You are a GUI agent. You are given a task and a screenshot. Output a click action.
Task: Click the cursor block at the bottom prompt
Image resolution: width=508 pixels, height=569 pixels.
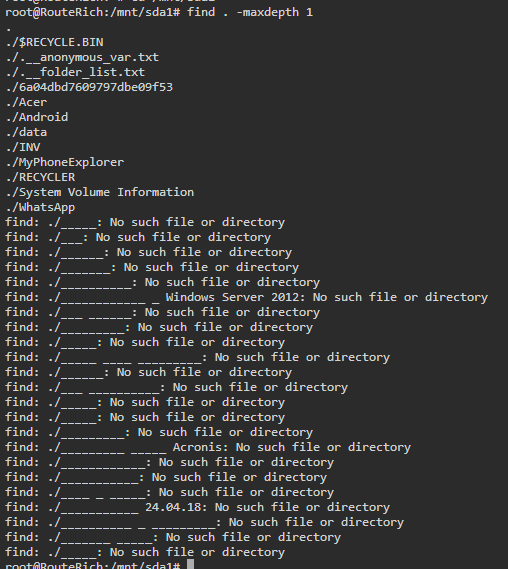pos(190,564)
